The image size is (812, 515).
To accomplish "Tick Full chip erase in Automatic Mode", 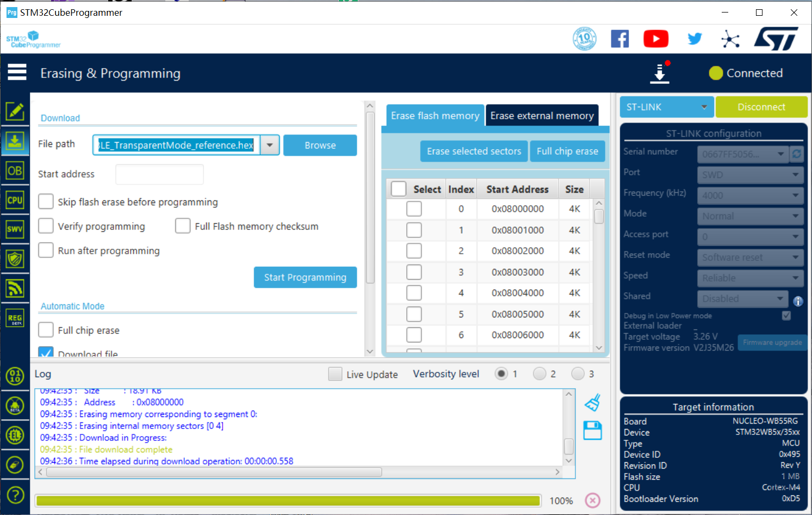I will [46, 330].
